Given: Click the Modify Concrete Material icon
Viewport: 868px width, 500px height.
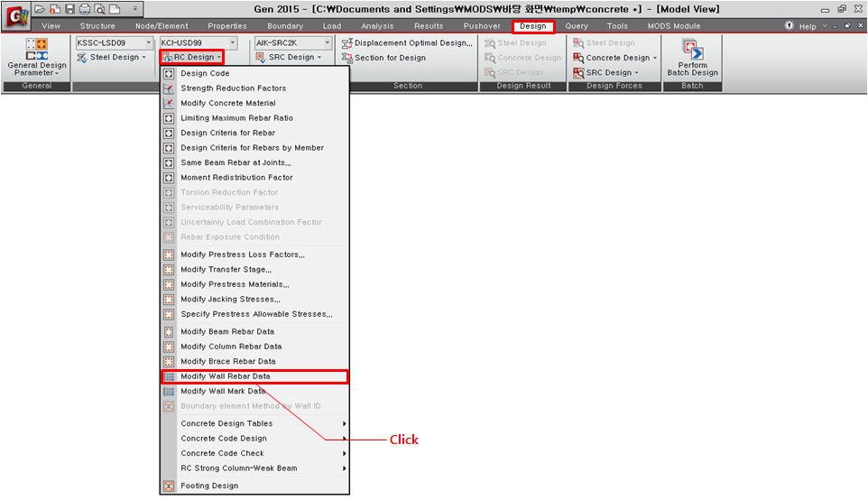Looking at the screenshot, I should coord(169,104).
